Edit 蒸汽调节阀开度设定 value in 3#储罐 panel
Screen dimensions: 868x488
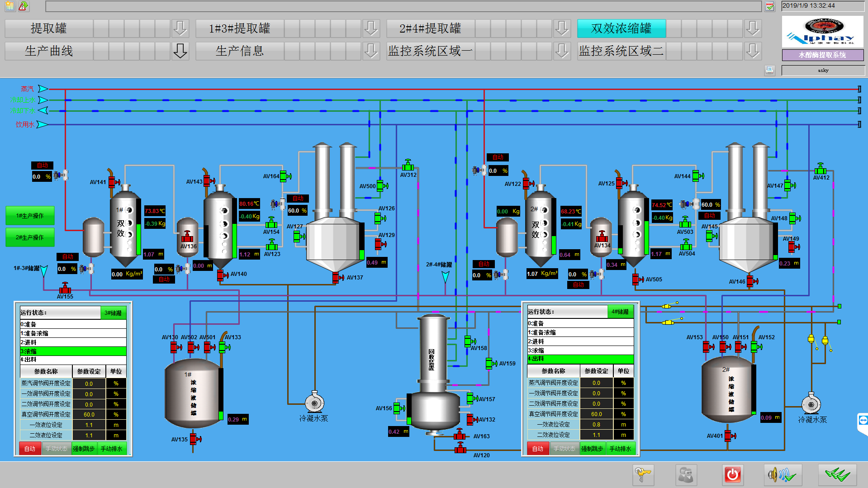(x=89, y=384)
